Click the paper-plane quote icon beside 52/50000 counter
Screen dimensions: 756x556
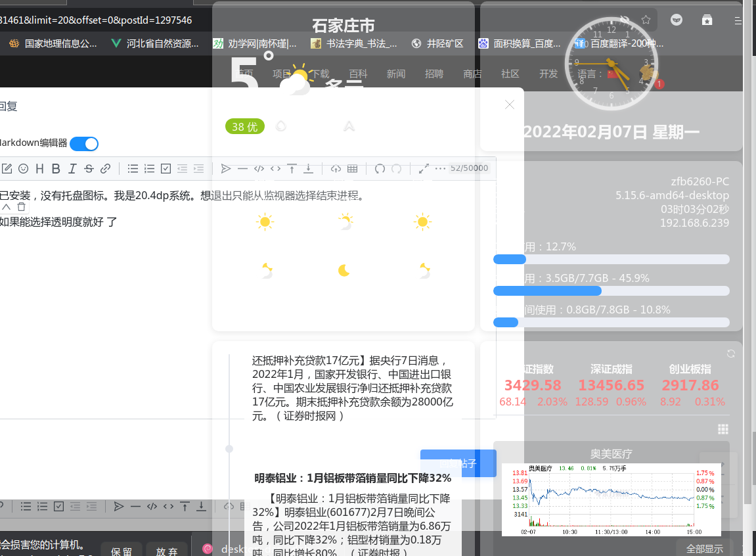point(226,168)
